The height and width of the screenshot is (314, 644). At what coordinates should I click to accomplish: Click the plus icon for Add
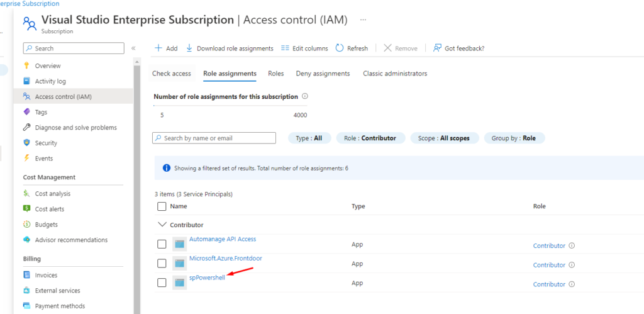click(x=158, y=48)
